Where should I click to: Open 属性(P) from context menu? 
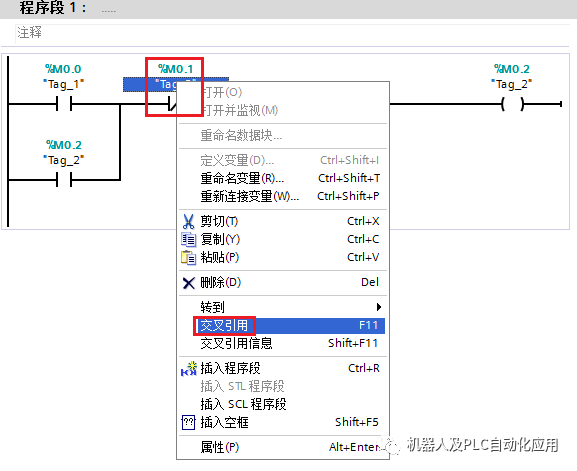[x=282, y=447]
